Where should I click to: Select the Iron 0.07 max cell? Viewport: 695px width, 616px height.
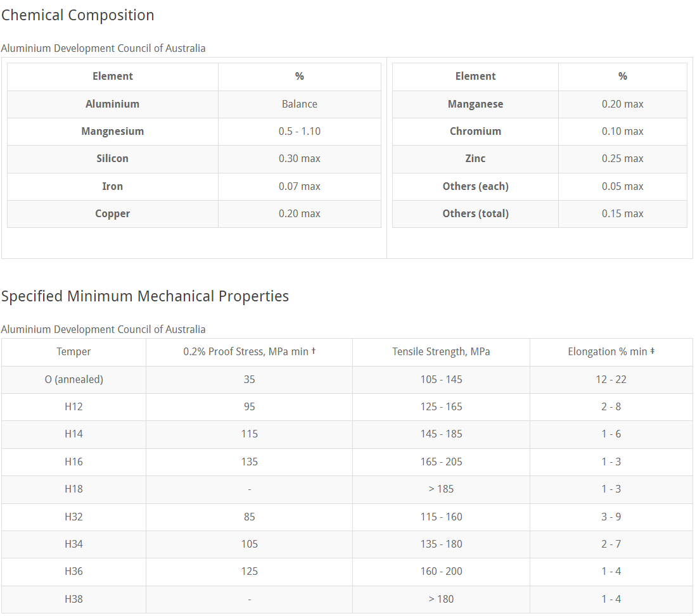(x=299, y=186)
